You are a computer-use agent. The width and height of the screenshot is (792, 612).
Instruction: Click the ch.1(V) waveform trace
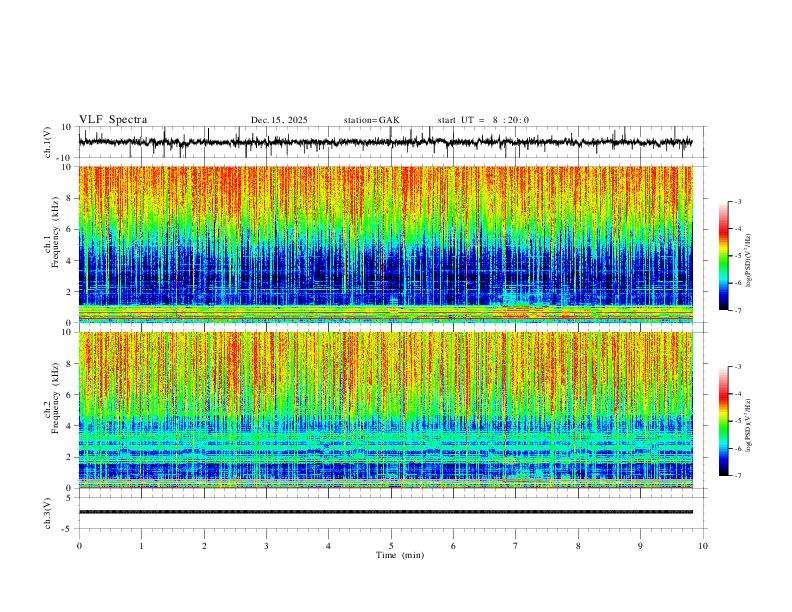[385, 142]
